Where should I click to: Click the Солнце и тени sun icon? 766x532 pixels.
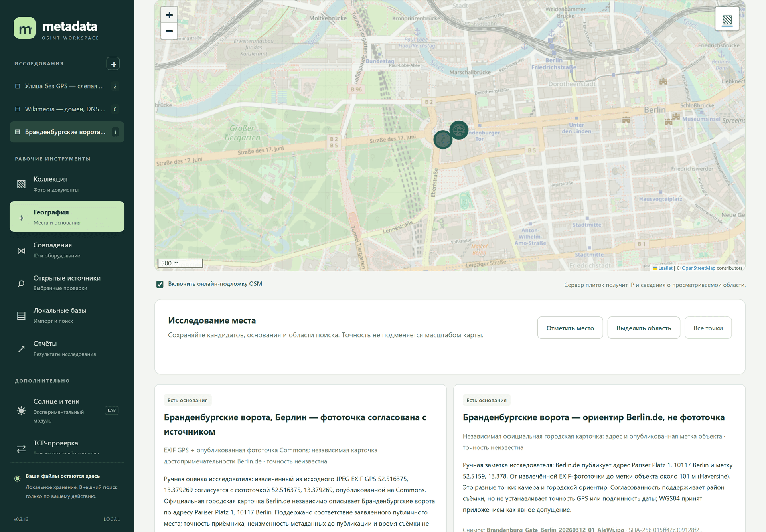click(21, 411)
